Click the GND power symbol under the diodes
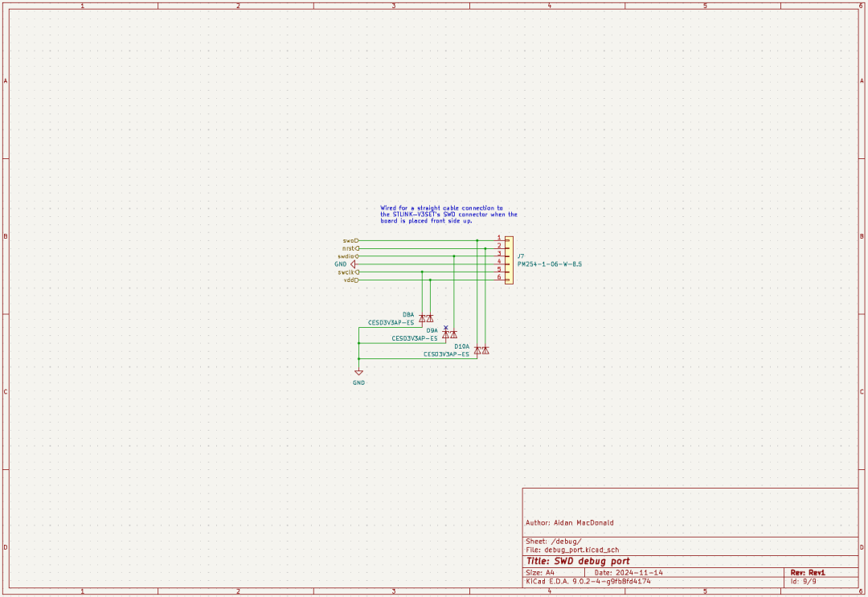 click(x=358, y=372)
